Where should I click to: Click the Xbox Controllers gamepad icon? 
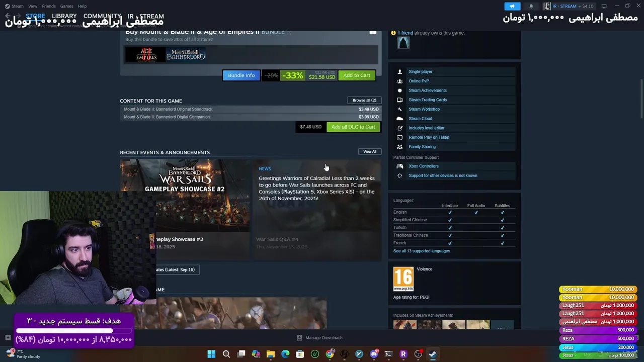[x=399, y=166]
